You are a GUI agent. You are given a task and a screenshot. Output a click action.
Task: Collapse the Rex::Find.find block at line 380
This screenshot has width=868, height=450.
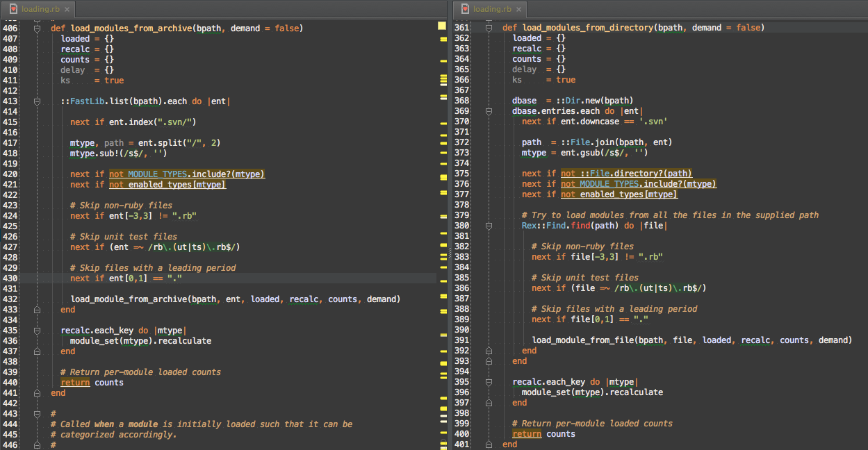(488, 226)
